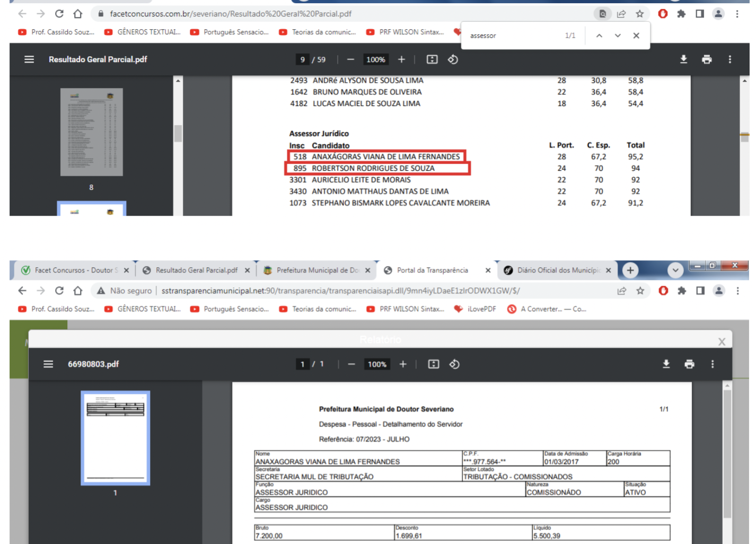Download the 66980803.pdf file

666,364
